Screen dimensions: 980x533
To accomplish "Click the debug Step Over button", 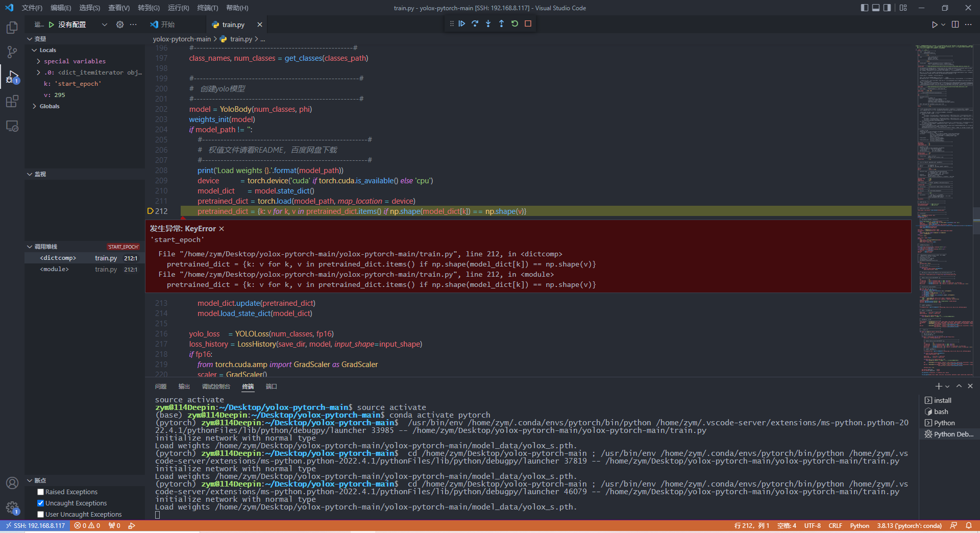I will [475, 23].
